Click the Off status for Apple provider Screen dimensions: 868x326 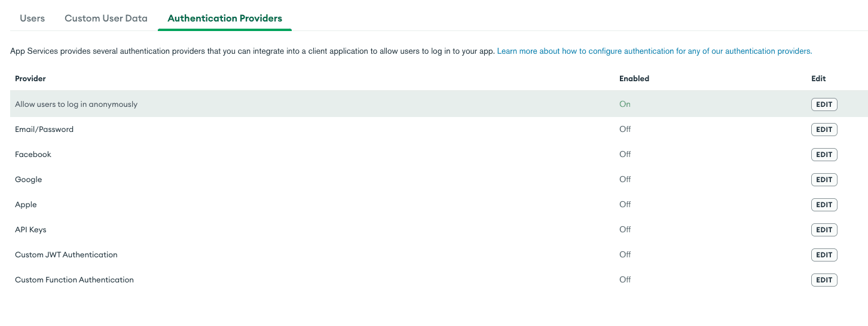[625, 205]
